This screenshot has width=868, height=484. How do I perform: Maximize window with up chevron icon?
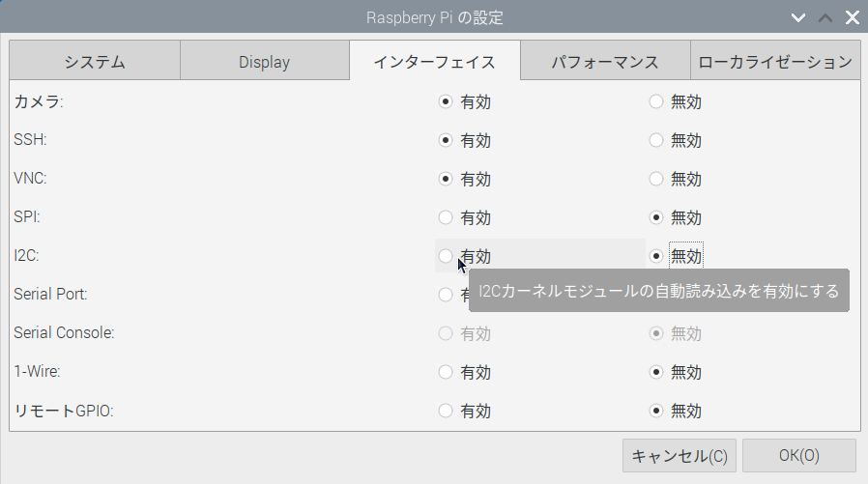point(825,17)
